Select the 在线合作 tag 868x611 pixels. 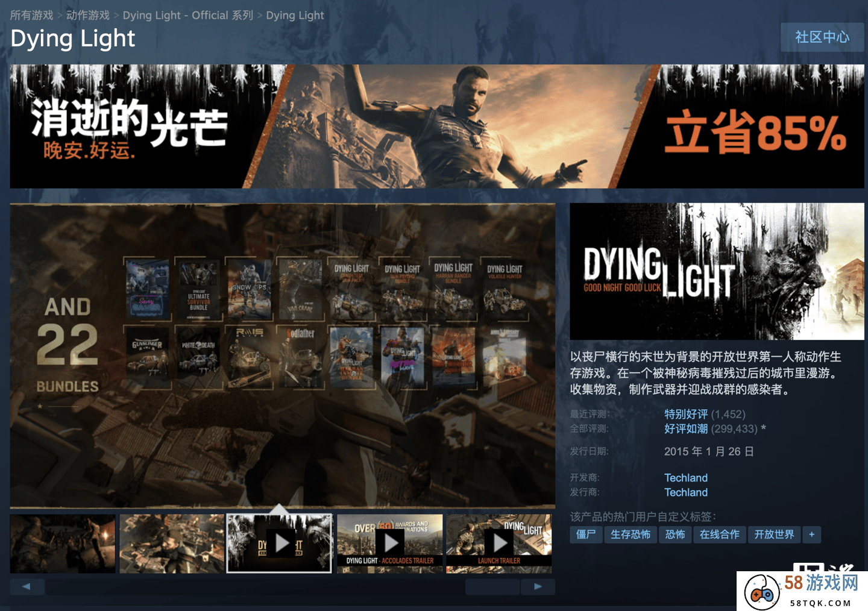(720, 534)
